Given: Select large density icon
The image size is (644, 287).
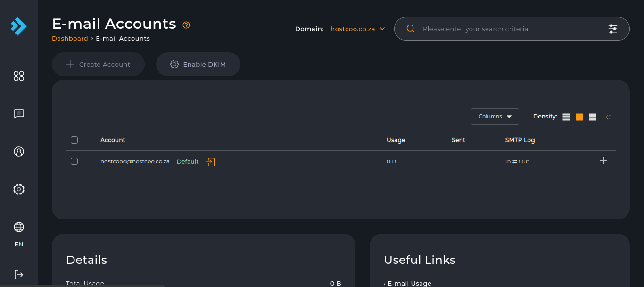Looking at the screenshot, I should 593,117.
